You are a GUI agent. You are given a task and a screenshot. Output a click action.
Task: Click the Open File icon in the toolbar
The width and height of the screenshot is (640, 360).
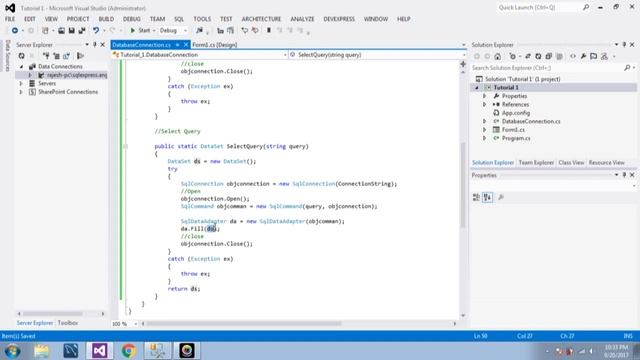coord(61,30)
